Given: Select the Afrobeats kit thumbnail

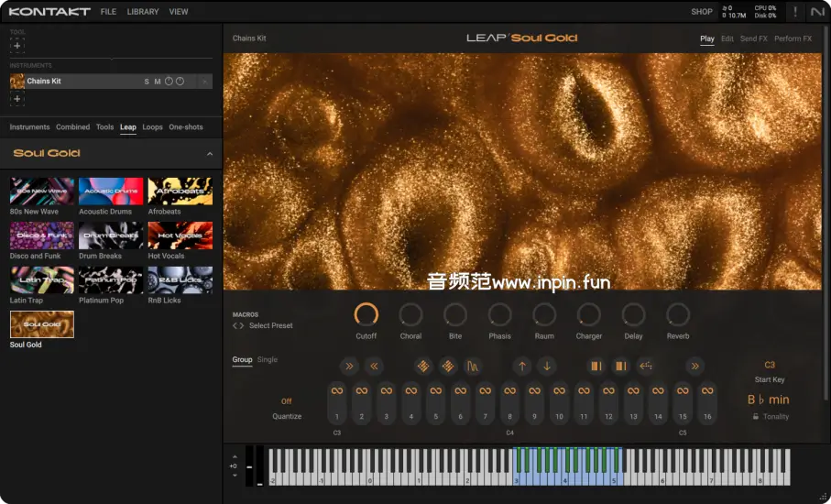Looking at the screenshot, I should click(180, 192).
